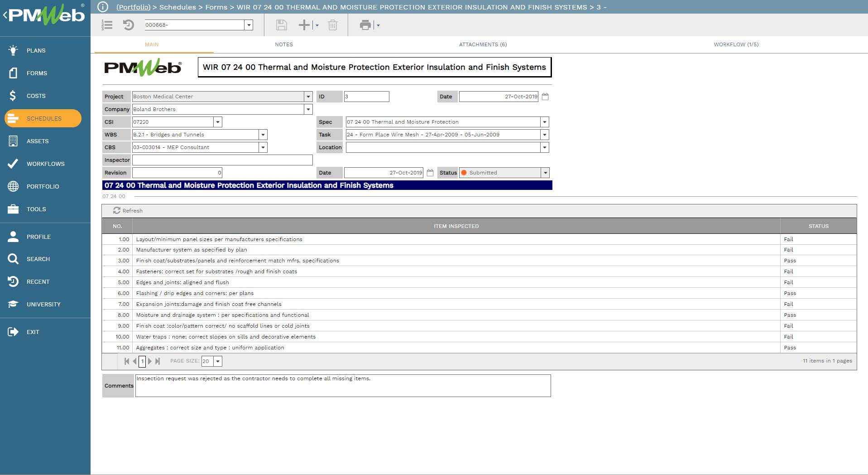Image resolution: width=868 pixels, height=475 pixels.
Task: Open the Print options dropdown arrow
Action: 378,25
